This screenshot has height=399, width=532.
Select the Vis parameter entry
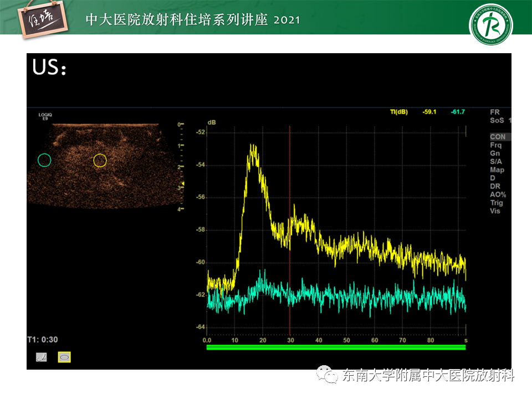click(495, 211)
